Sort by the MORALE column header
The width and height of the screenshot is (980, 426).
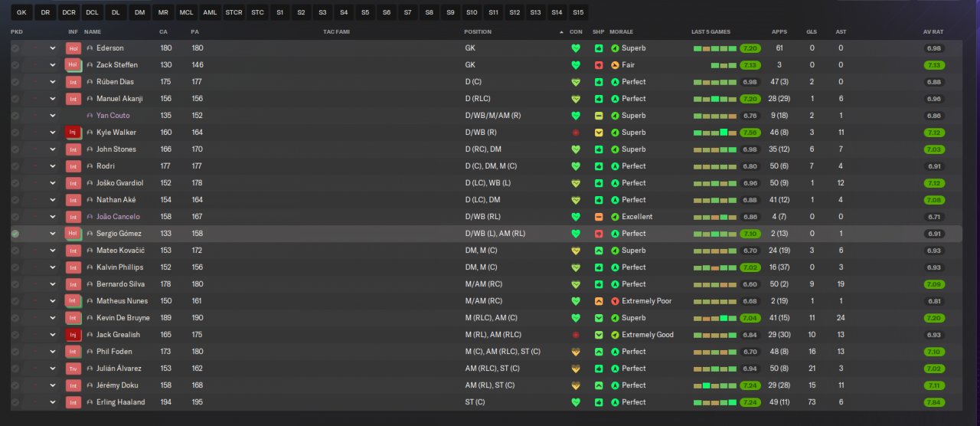pyautogui.click(x=622, y=32)
